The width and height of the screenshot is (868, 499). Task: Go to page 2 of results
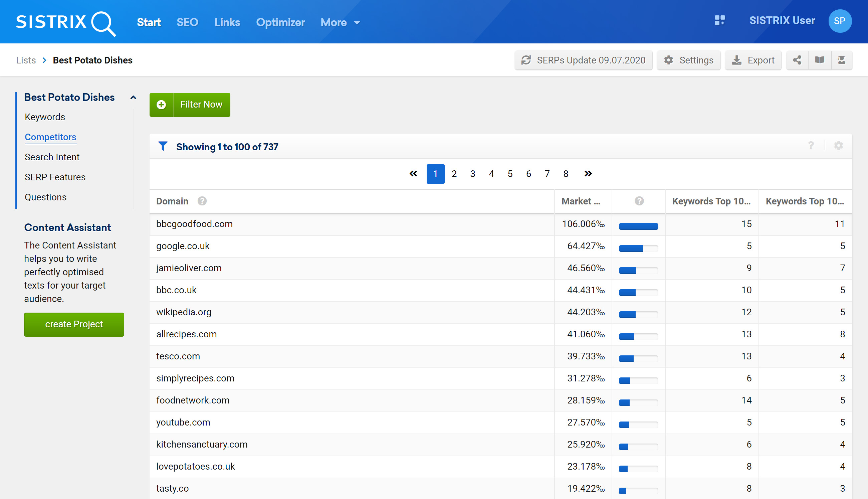[x=454, y=174]
